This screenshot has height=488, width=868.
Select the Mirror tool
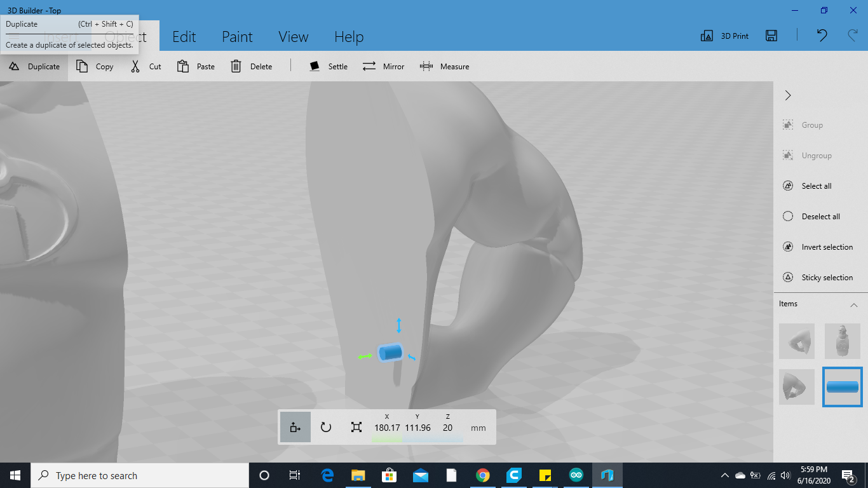[x=383, y=66]
